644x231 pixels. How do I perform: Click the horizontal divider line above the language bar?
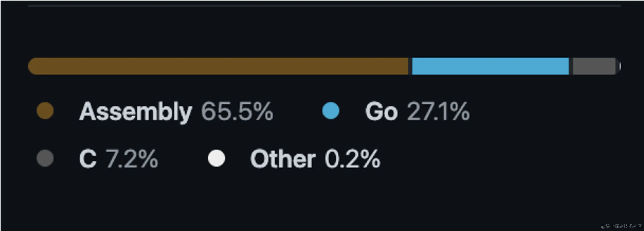tap(324, 6)
